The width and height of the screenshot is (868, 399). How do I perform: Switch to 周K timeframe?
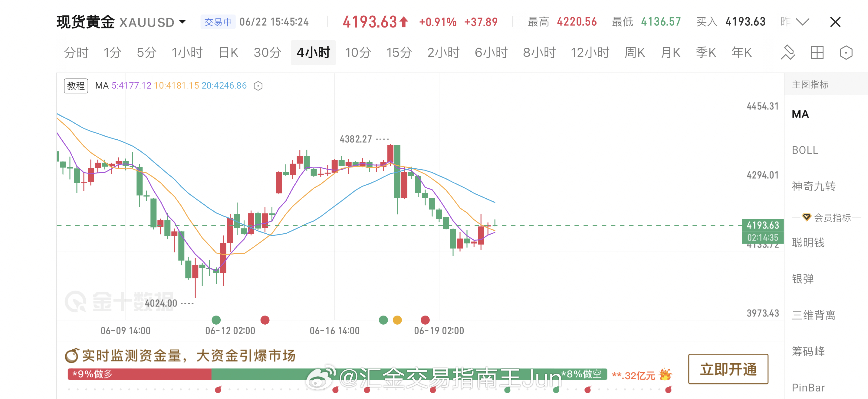(635, 53)
